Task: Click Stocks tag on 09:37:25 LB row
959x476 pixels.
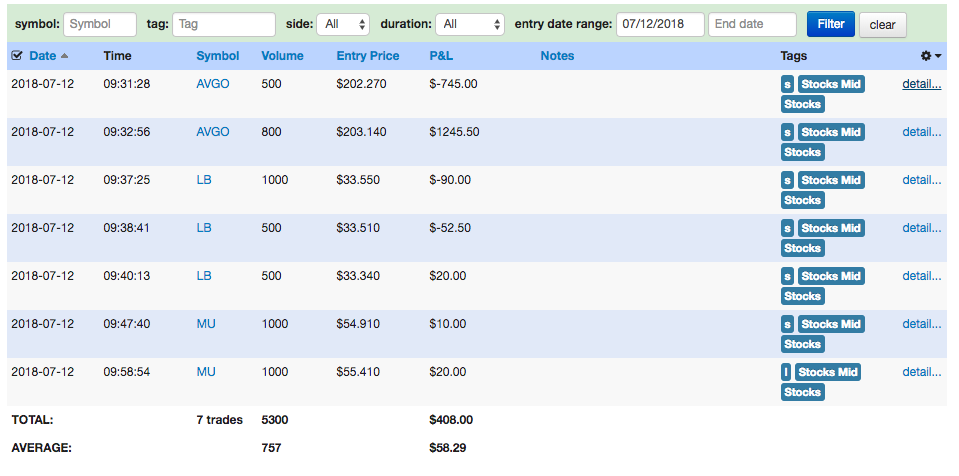Action: coord(802,200)
